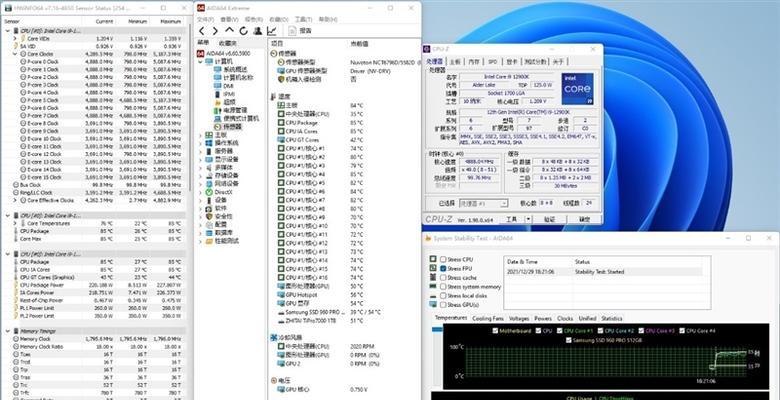The width and height of the screenshot is (780, 400).
Task: Go back using AIDA64 back arrow
Action: (201, 31)
